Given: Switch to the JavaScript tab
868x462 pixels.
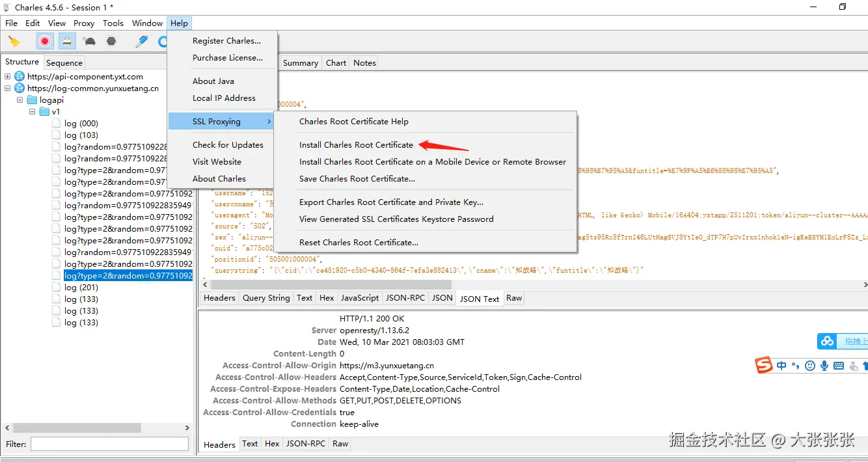Looking at the screenshot, I should [360, 298].
